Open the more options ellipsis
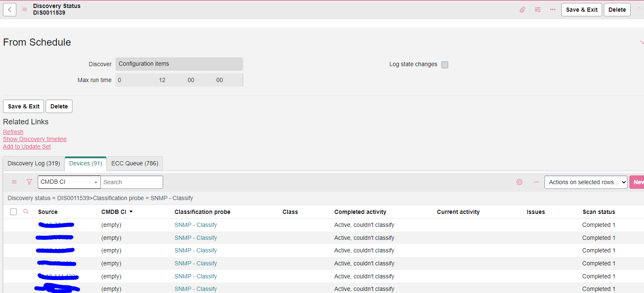Image resolution: width=644 pixels, height=293 pixels. (x=553, y=10)
